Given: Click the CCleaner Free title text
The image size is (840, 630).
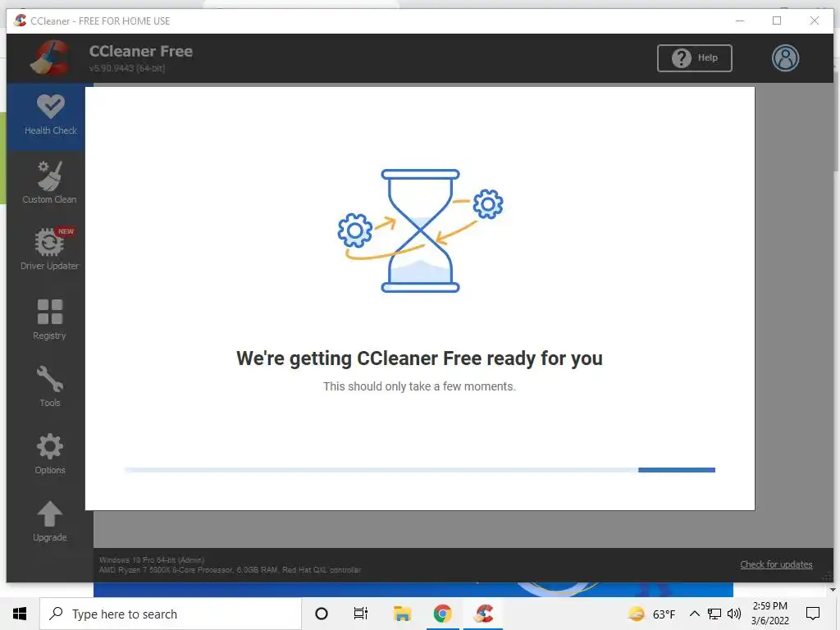Looking at the screenshot, I should (x=141, y=52).
